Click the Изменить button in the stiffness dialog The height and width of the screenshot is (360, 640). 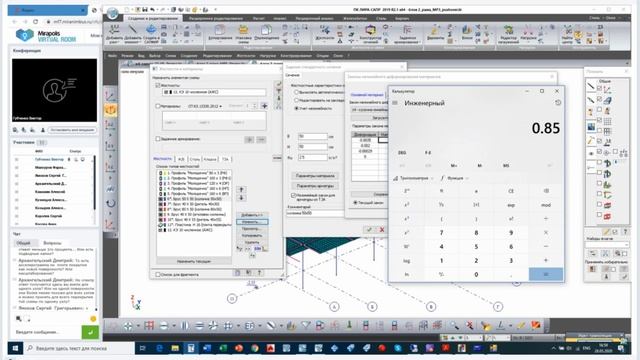click(x=252, y=222)
